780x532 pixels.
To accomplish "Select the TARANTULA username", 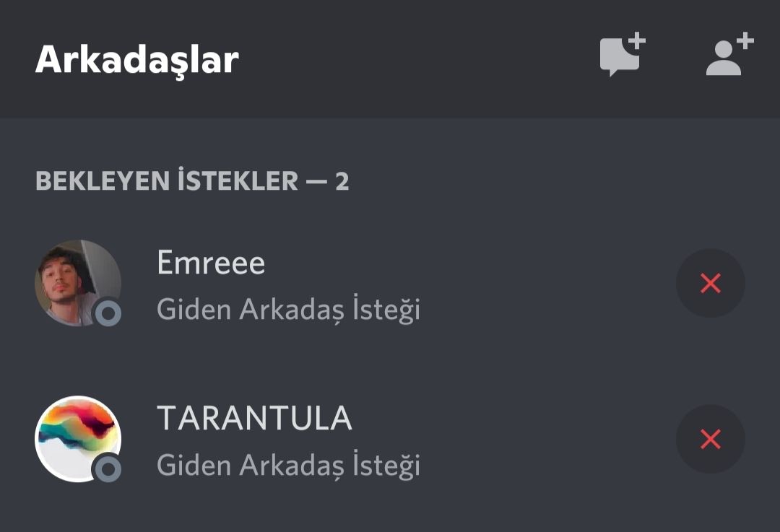I will (254, 419).
